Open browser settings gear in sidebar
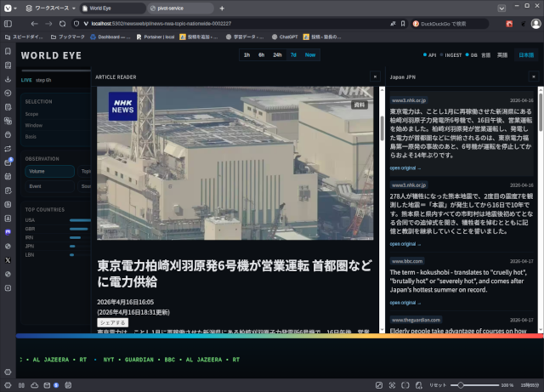Image resolution: width=544 pixels, height=392 pixels. point(8,372)
